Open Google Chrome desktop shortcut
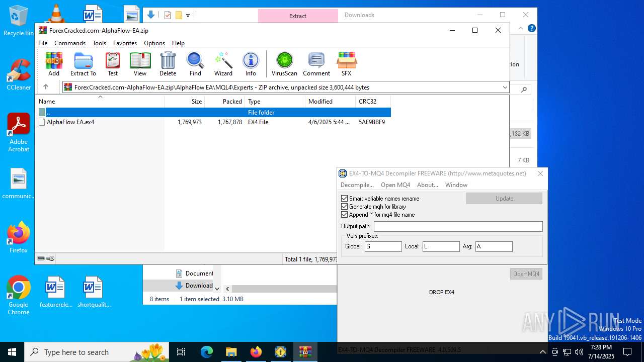Screen dimensions: 644x362 [x=19, y=296]
